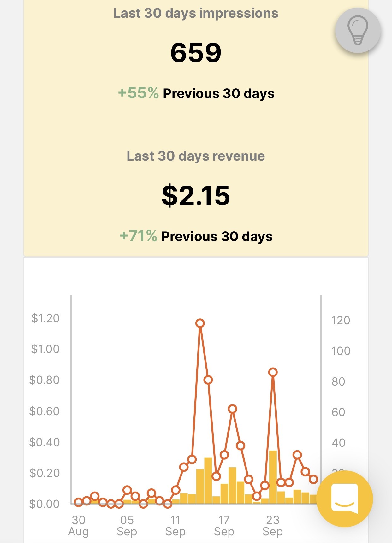Click the highest orange data point on chart
This screenshot has height=543, width=392.
point(200,323)
